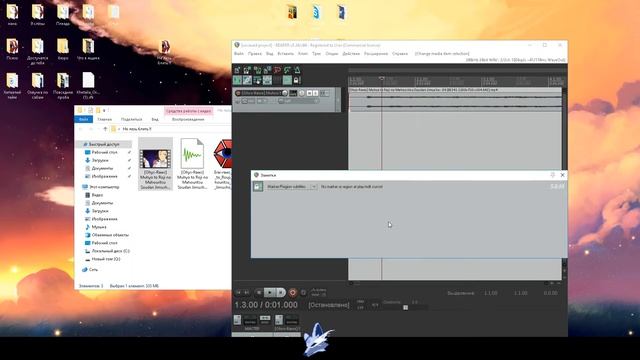Click the Pause transport button
The image size is (640, 360).
click(281, 293)
